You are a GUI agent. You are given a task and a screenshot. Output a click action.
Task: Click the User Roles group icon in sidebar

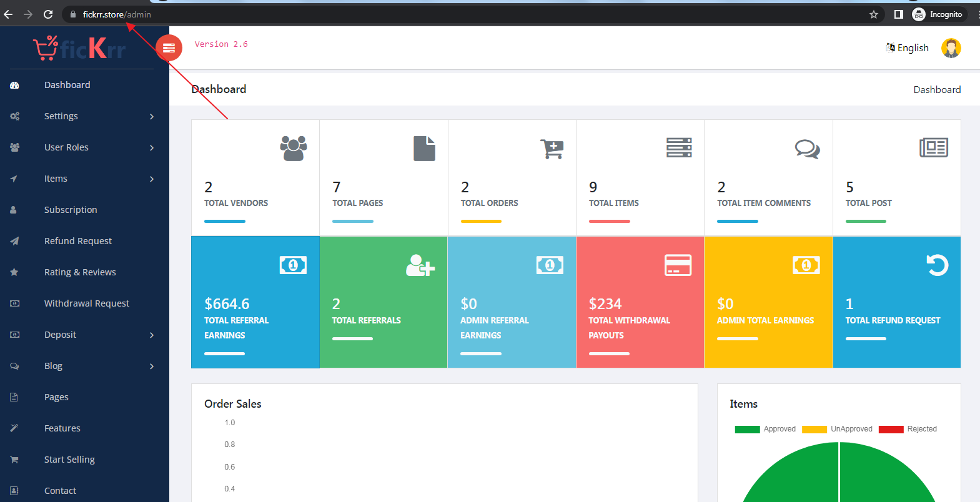pos(14,147)
